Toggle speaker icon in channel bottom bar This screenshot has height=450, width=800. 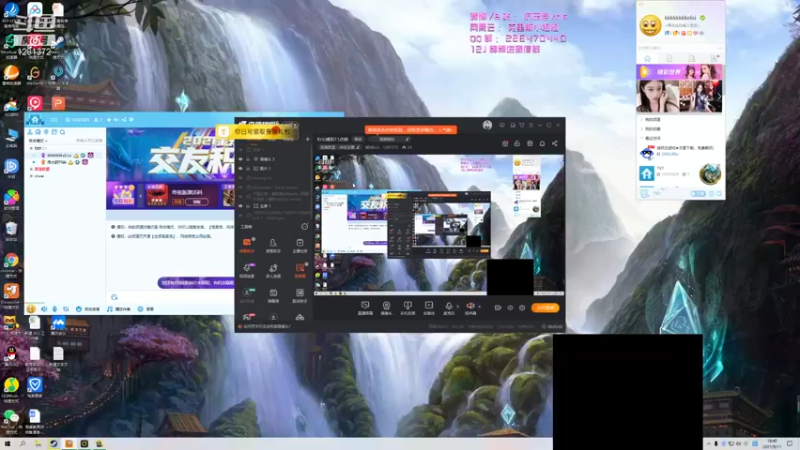pyautogui.click(x=44, y=309)
